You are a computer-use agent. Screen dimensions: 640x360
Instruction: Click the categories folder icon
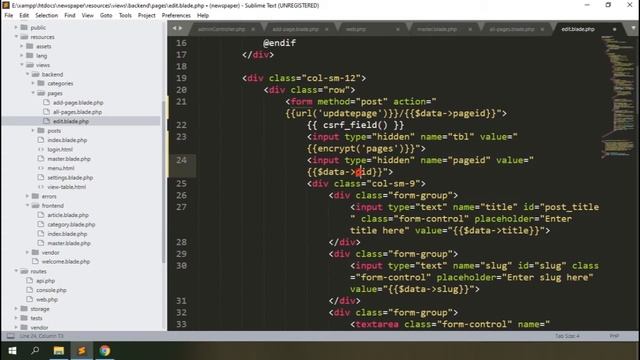coord(41,83)
